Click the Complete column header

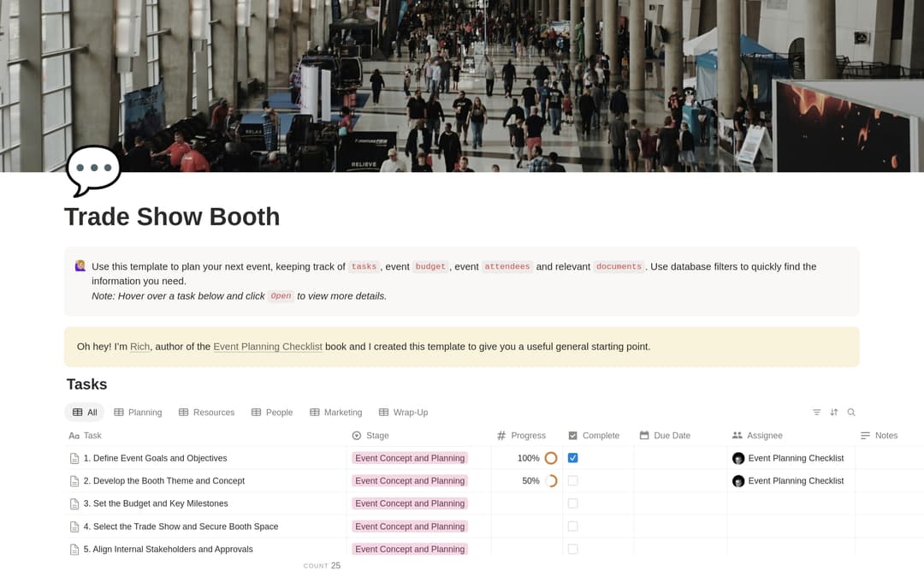594,436
